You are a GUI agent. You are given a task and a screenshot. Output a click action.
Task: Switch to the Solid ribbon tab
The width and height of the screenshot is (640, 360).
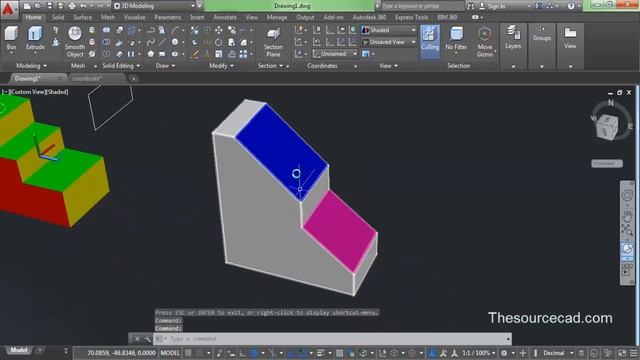pyautogui.click(x=58, y=17)
